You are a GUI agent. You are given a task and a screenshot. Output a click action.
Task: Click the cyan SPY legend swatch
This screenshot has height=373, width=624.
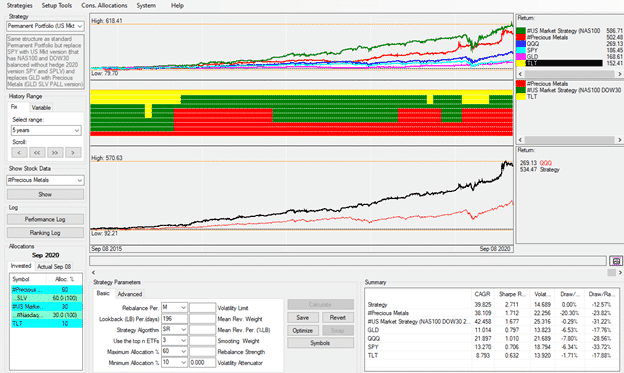(x=521, y=50)
